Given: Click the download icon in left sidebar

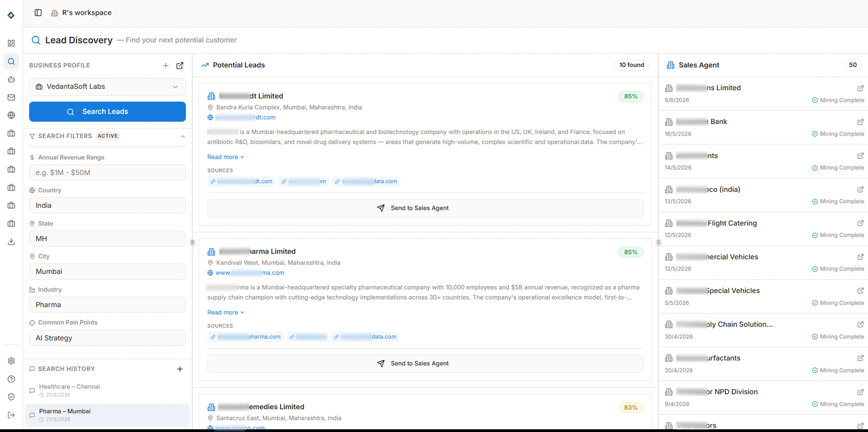Looking at the screenshot, I should (x=11, y=241).
